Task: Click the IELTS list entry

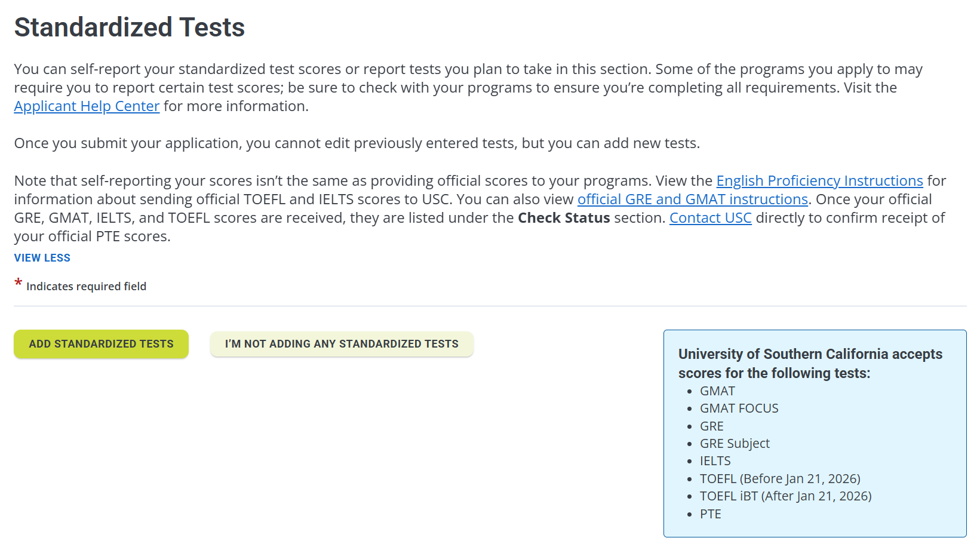Action: [715, 461]
